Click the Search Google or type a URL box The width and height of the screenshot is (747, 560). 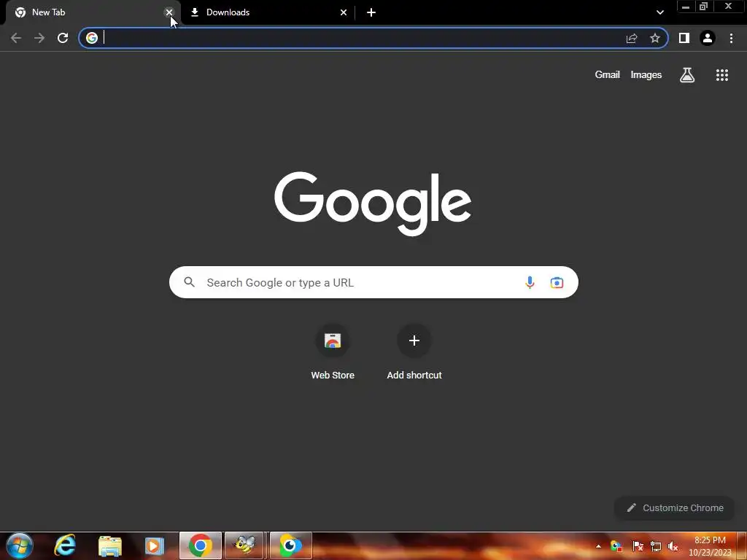pyautogui.click(x=373, y=282)
